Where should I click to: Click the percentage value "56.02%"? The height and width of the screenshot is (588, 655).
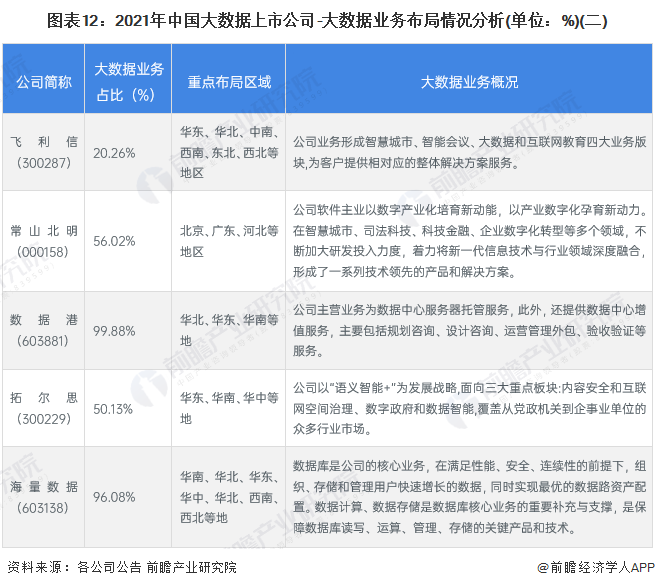[x=114, y=241]
